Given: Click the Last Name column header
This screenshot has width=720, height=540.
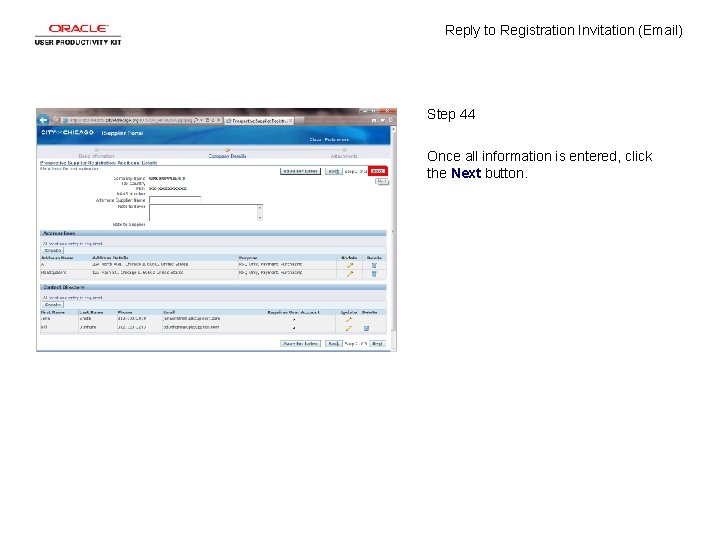Looking at the screenshot, I should [x=91, y=312].
